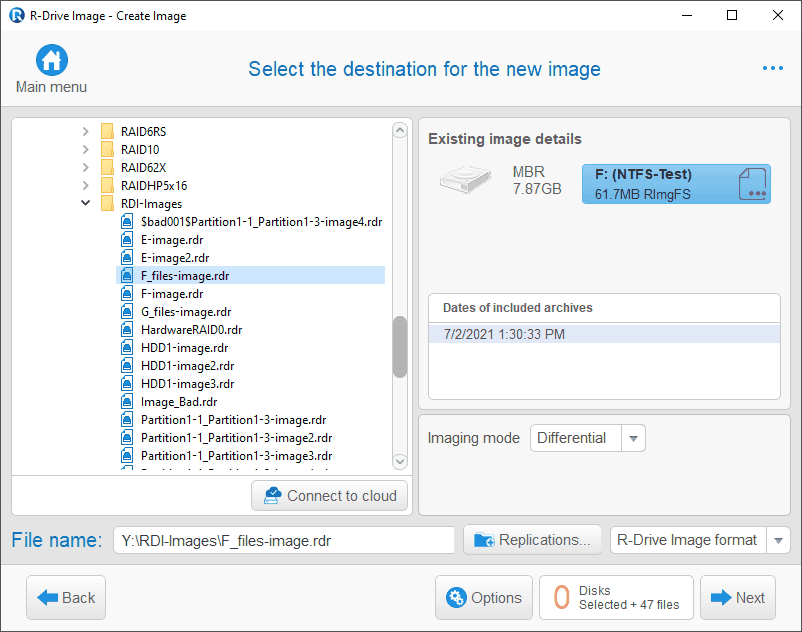Click the HardwareRAID0.rdr file icon
Image resolution: width=802 pixels, height=632 pixels.
point(127,329)
